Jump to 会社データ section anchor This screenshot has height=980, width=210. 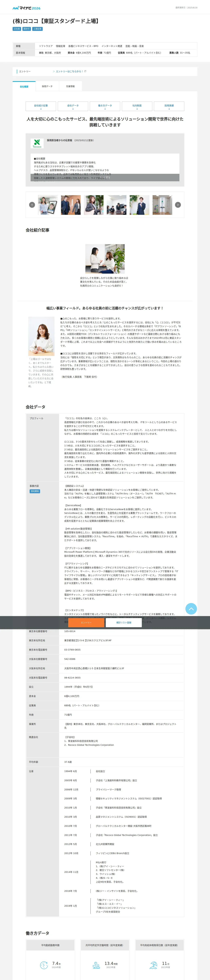pyautogui.click(x=73, y=106)
